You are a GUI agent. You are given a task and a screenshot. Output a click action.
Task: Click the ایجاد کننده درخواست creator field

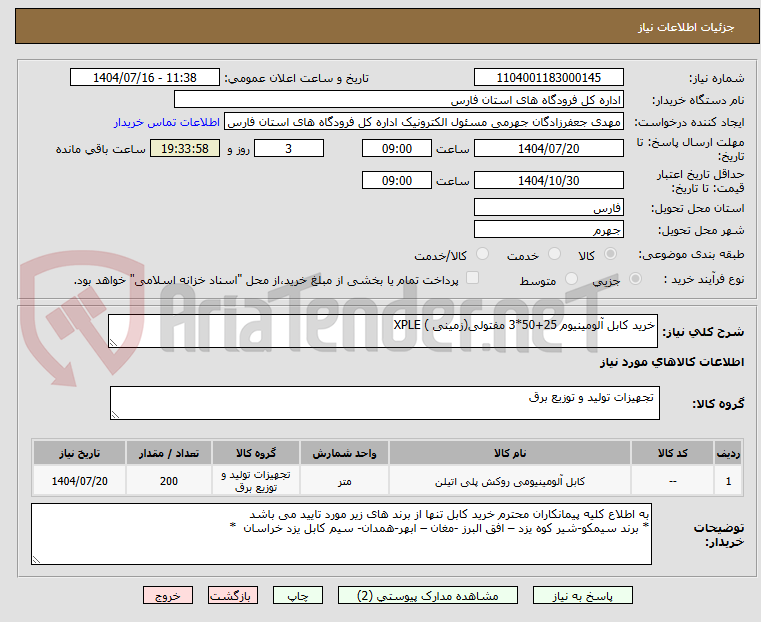point(423,122)
